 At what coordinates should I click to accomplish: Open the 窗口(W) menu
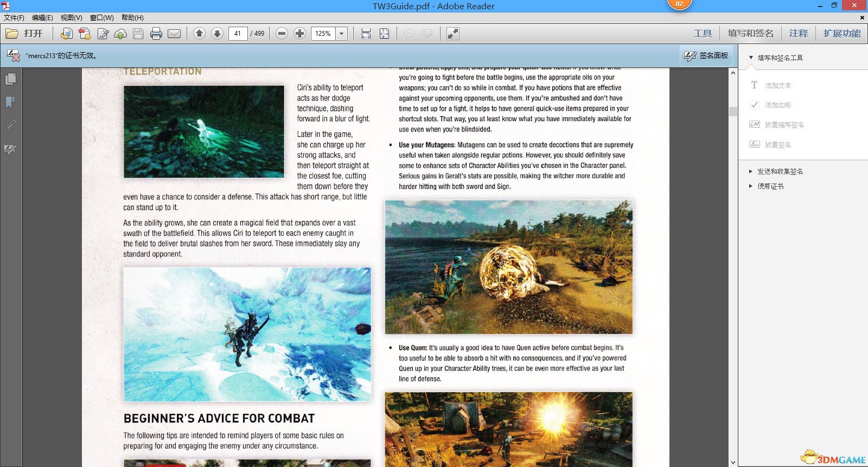102,18
